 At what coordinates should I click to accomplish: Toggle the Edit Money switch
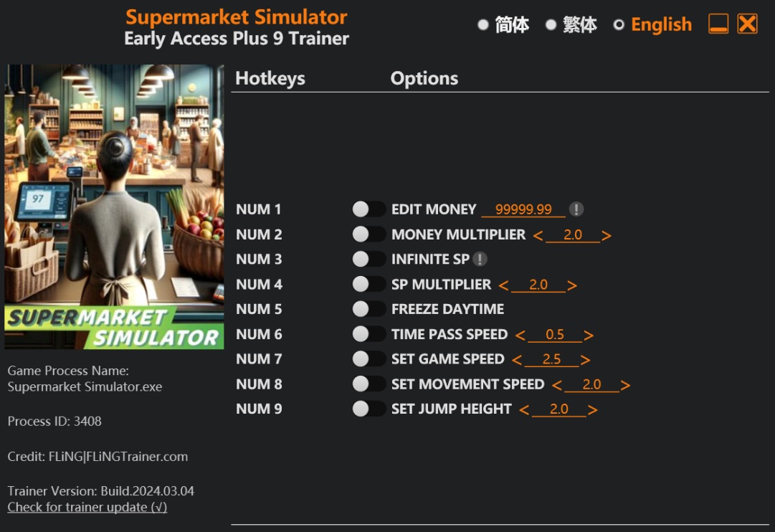pyautogui.click(x=369, y=209)
